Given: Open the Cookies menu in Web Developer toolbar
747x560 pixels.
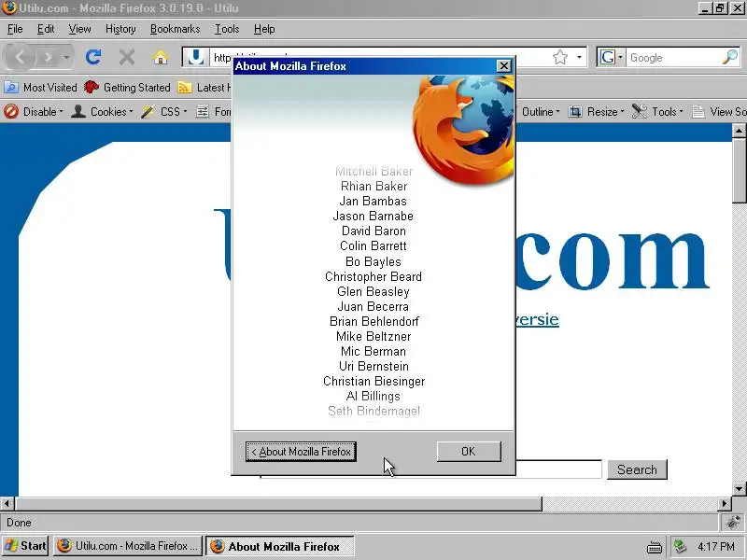Looking at the screenshot, I should (102, 111).
